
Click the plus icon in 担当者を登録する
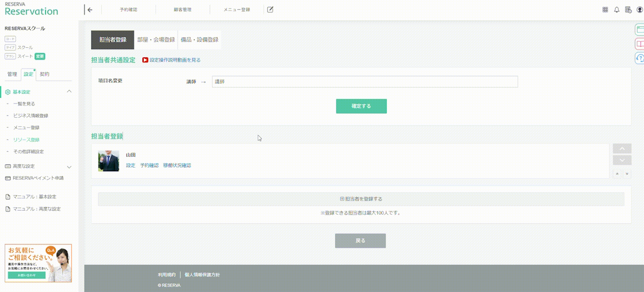[x=342, y=199]
